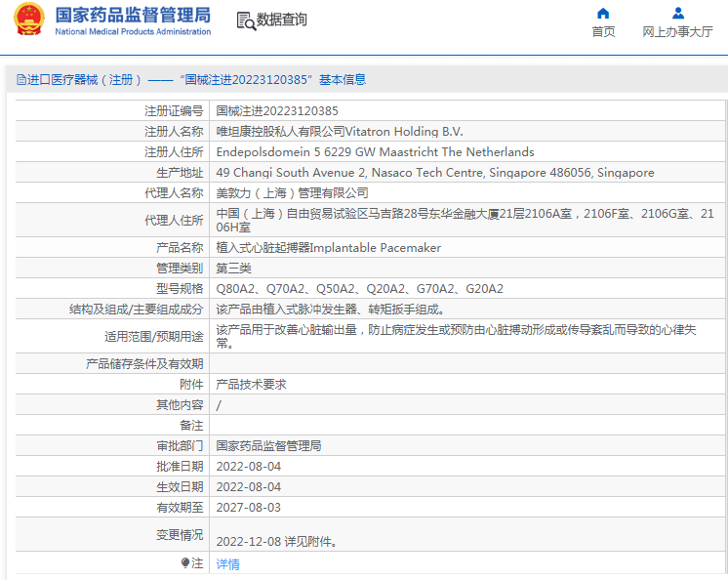Click the user icon above 网上办事大厅

pyautogui.click(x=677, y=13)
